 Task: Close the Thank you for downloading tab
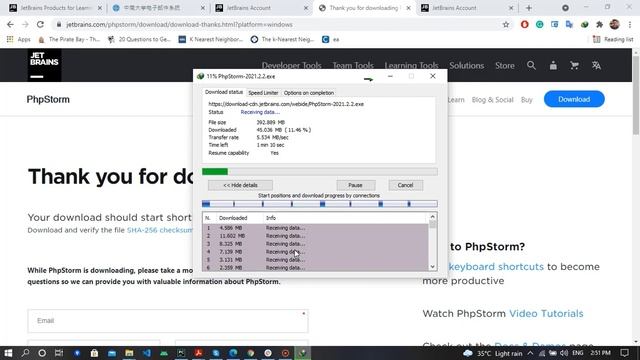pos(408,8)
